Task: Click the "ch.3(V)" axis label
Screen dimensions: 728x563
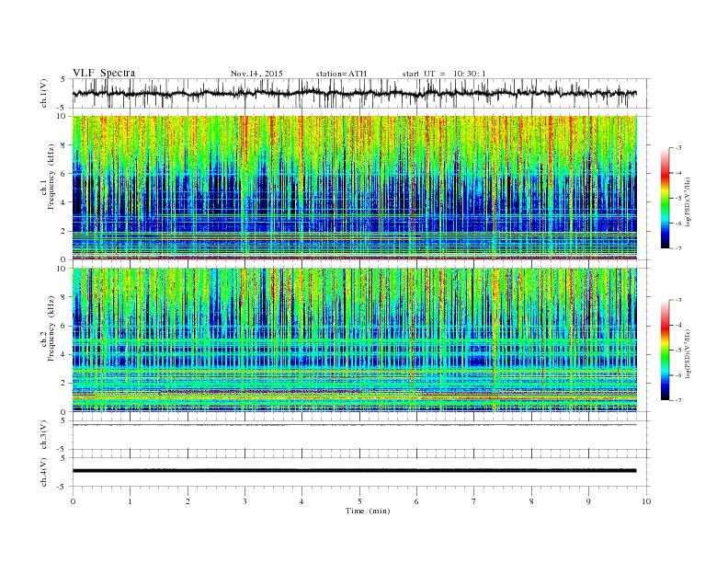Action: pyautogui.click(x=44, y=436)
